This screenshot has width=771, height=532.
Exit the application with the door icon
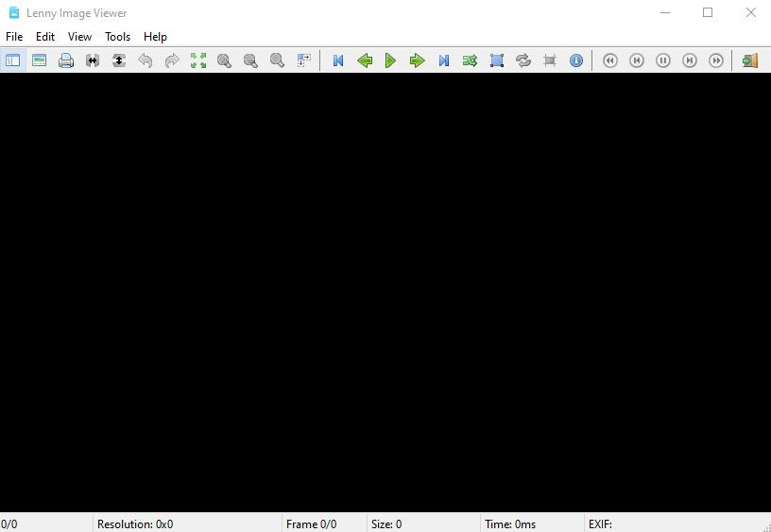click(x=750, y=60)
